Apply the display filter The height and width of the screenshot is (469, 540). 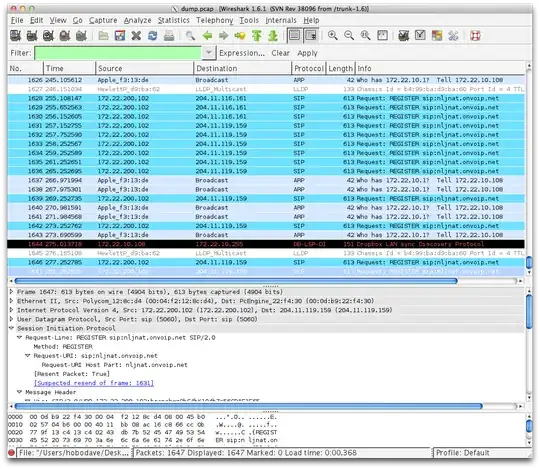click(307, 53)
